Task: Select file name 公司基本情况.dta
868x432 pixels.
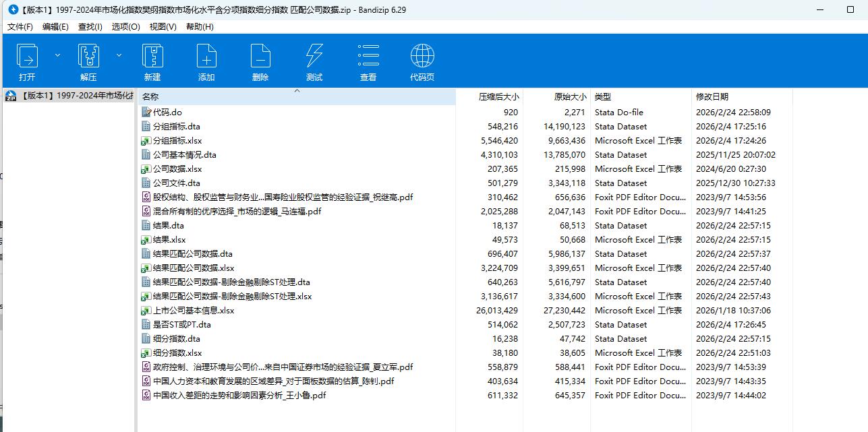Action: pos(185,155)
